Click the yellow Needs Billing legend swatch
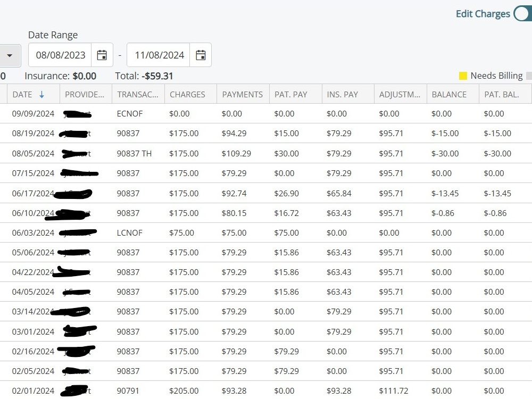 [463, 76]
